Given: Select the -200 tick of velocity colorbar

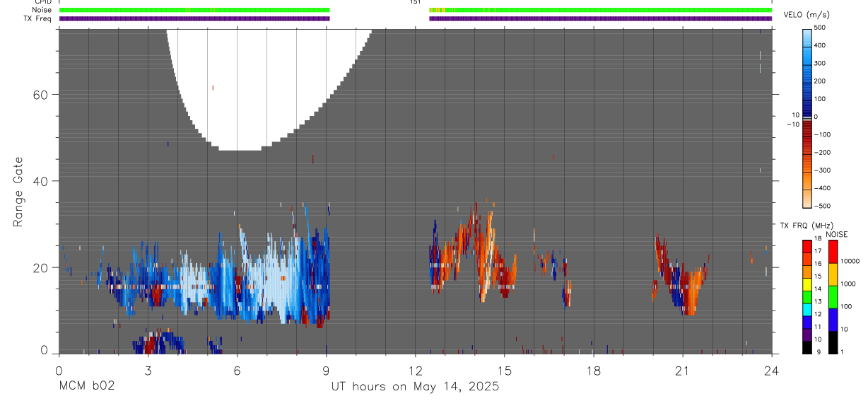Looking at the screenshot, I should pyautogui.click(x=821, y=152).
